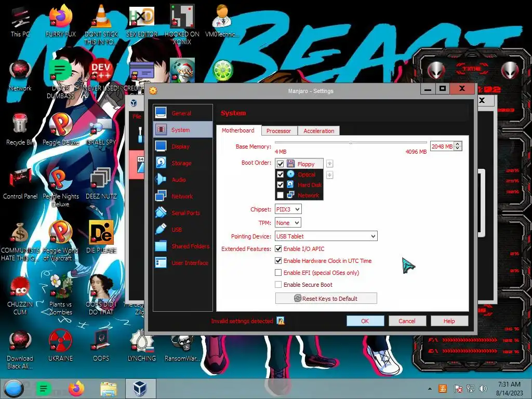
Task: Open the Shared Folders settings category
Action: click(183, 246)
